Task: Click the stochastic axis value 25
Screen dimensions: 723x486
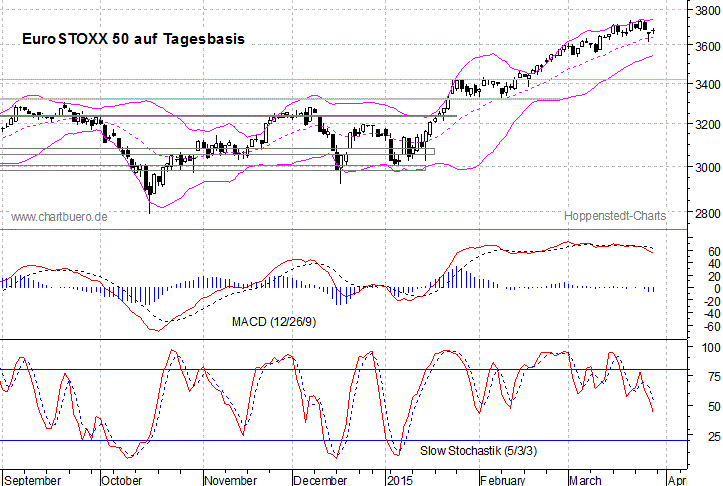Action: coord(714,436)
